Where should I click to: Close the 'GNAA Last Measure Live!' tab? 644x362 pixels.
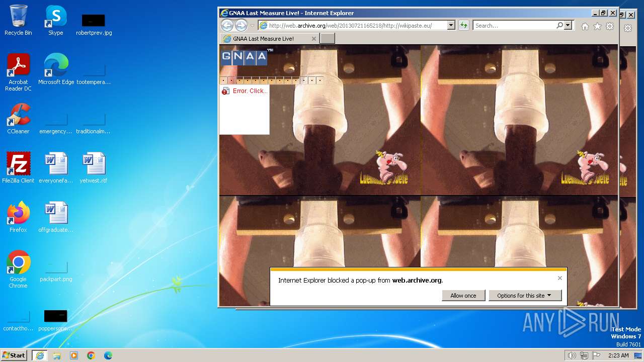(x=314, y=39)
